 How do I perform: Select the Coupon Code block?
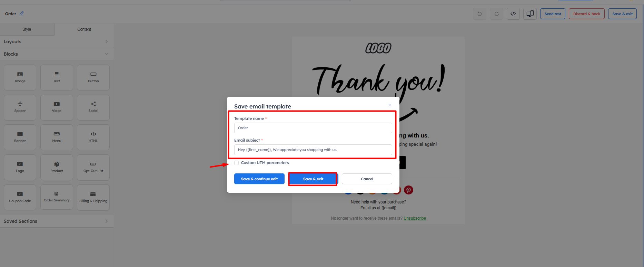pyautogui.click(x=20, y=197)
